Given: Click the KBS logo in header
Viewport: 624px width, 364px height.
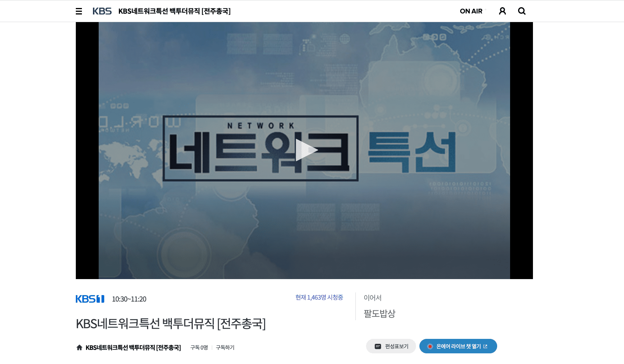Looking at the screenshot, I should click(102, 11).
